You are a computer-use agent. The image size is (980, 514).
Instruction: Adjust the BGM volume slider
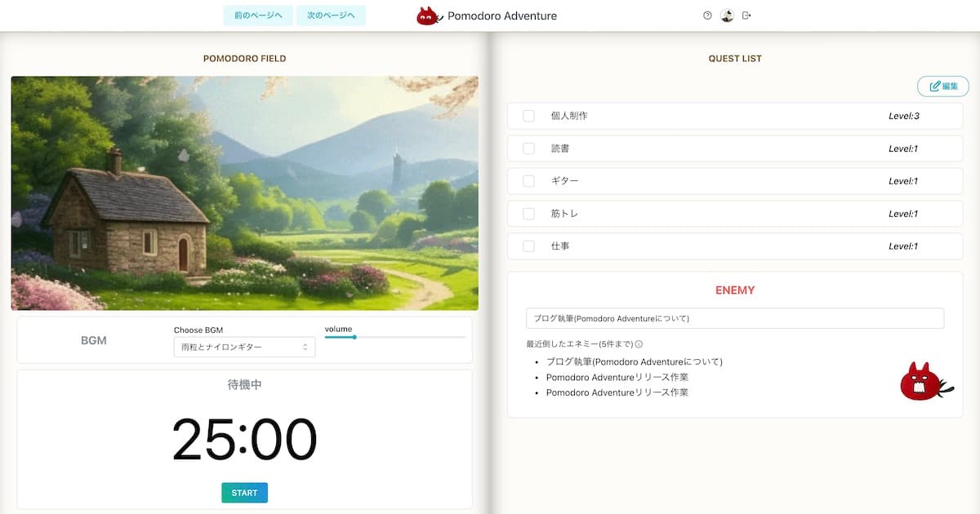point(354,337)
